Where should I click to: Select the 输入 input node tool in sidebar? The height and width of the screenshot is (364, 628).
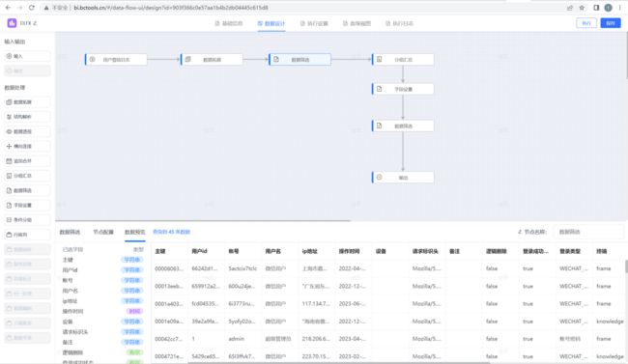point(27,56)
